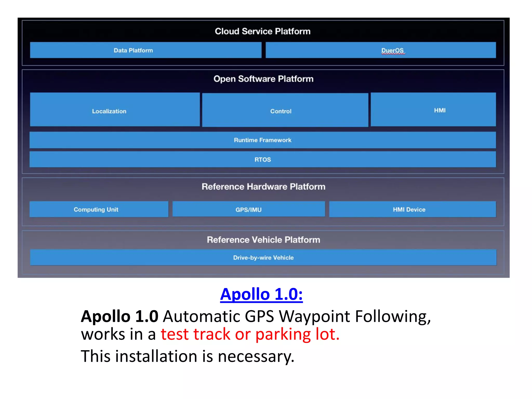Select the Computing Unit block
Viewport: 532px width, 399px height.
[99, 209]
